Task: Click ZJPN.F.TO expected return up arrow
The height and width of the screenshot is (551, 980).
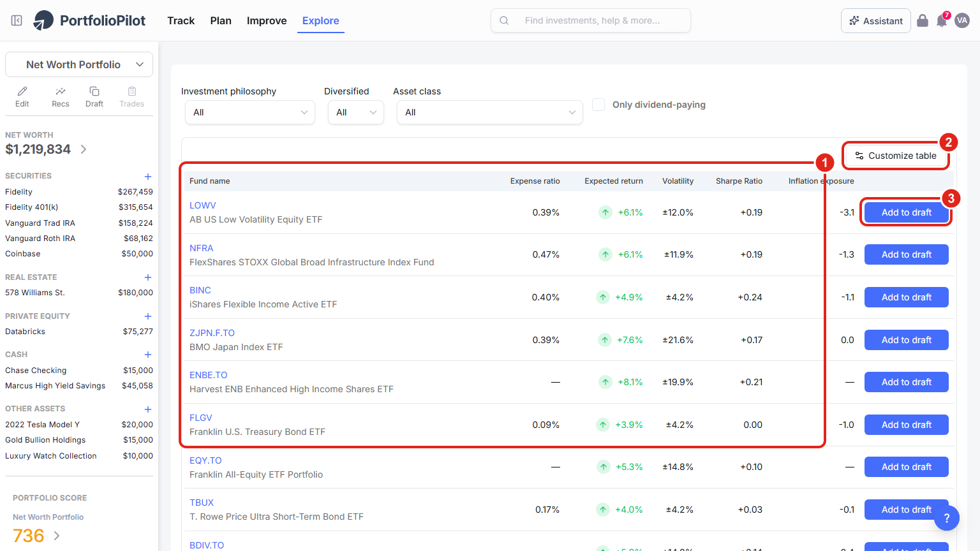Action: pyautogui.click(x=605, y=340)
